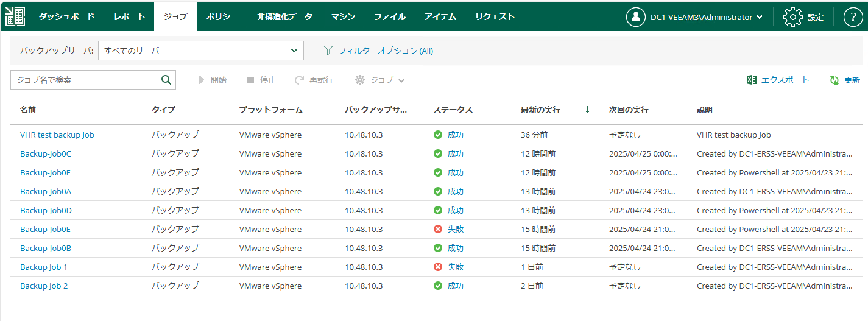The image size is (868, 321).
Task: Click the 設定 settings label
Action: click(816, 17)
